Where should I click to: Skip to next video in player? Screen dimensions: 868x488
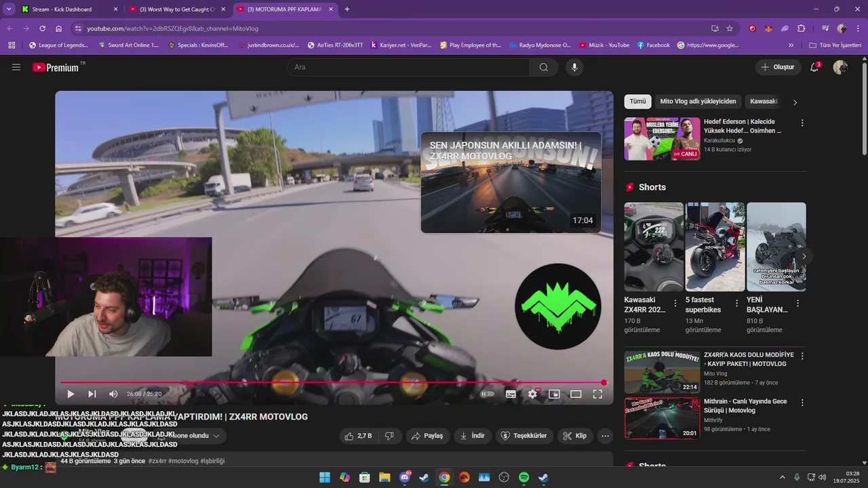coord(92,394)
